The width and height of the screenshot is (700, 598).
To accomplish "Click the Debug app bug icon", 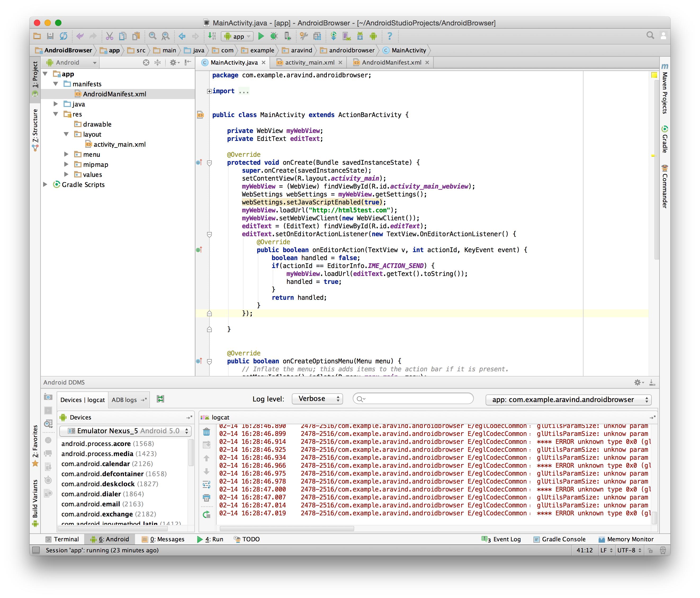I will pyautogui.click(x=274, y=36).
